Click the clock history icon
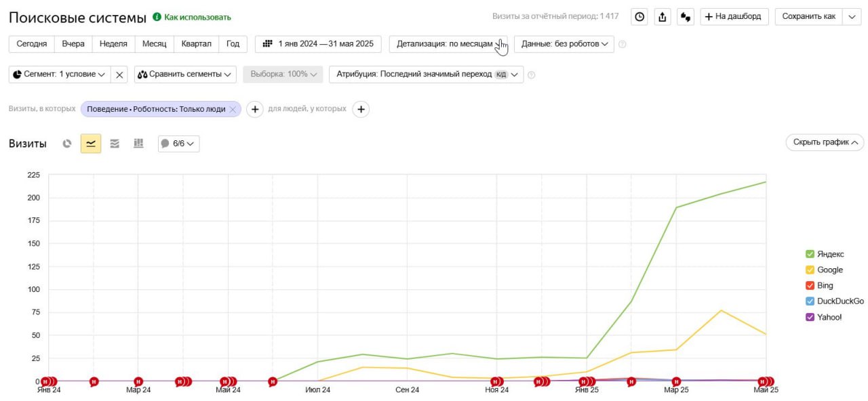 point(639,17)
